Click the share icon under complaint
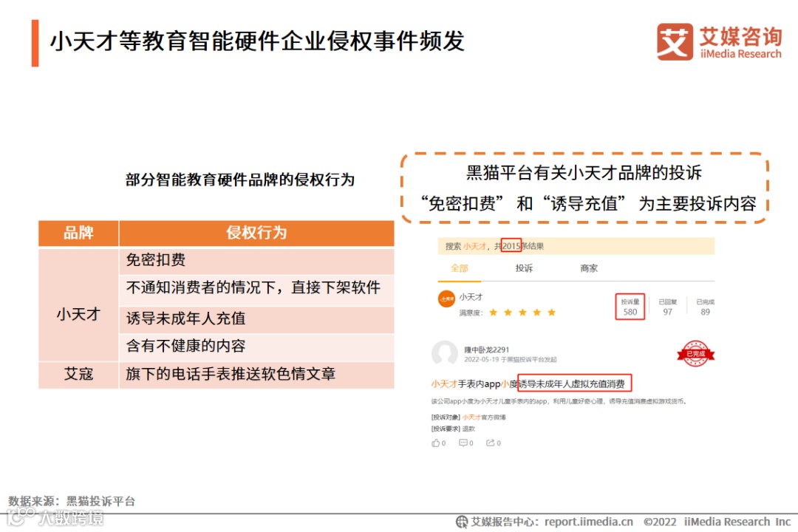The width and height of the screenshot is (798, 532). pyautogui.click(x=490, y=443)
